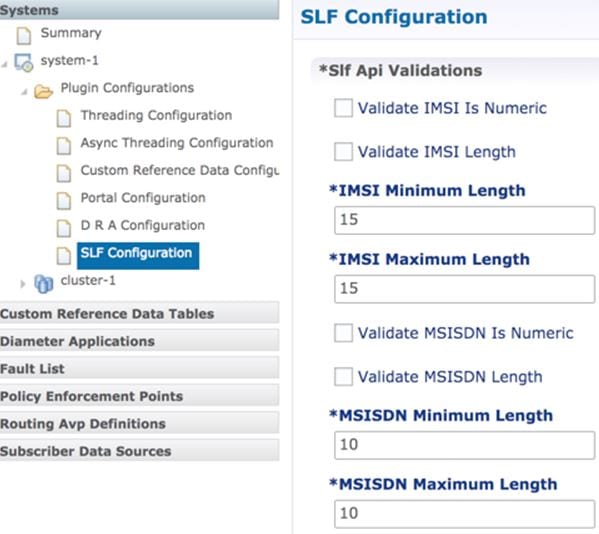Open the Subscriber Data Sources section

click(139, 451)
